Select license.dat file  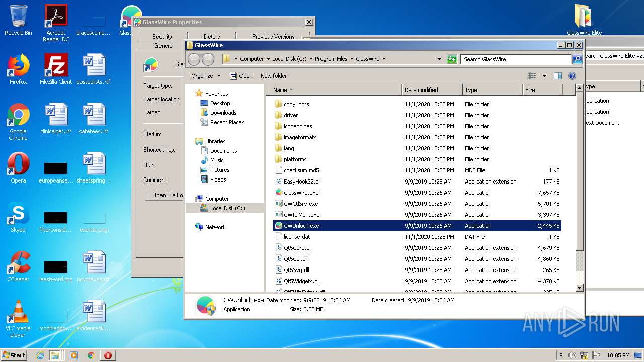(x=417, y=237)
